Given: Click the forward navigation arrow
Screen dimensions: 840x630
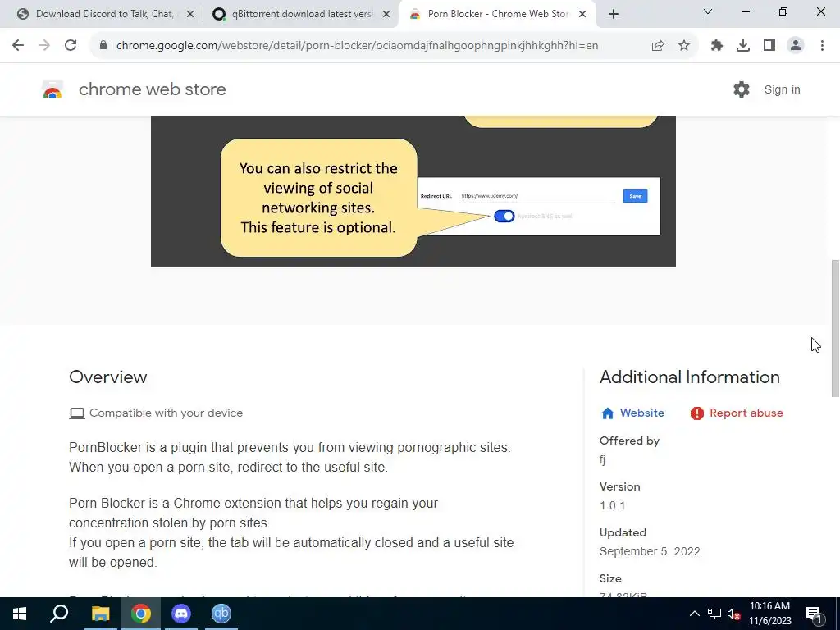Looking at the screenshot, I should coord(44,46).
